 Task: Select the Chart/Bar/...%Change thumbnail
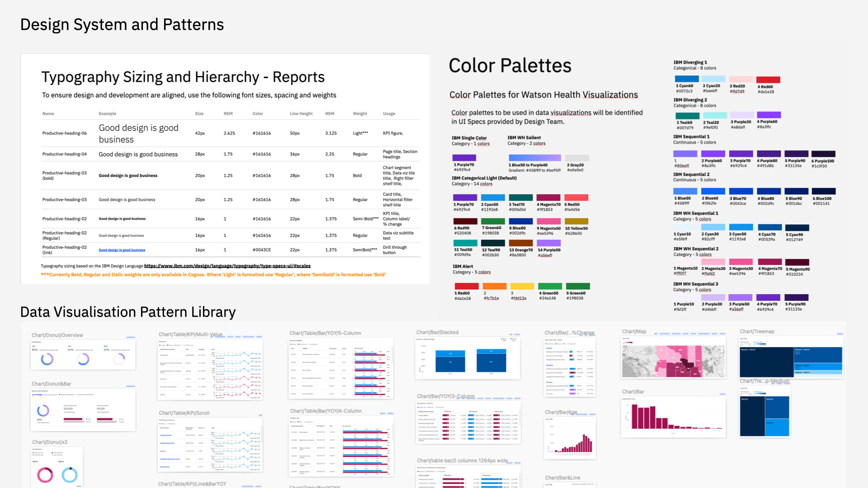point(570,367)
